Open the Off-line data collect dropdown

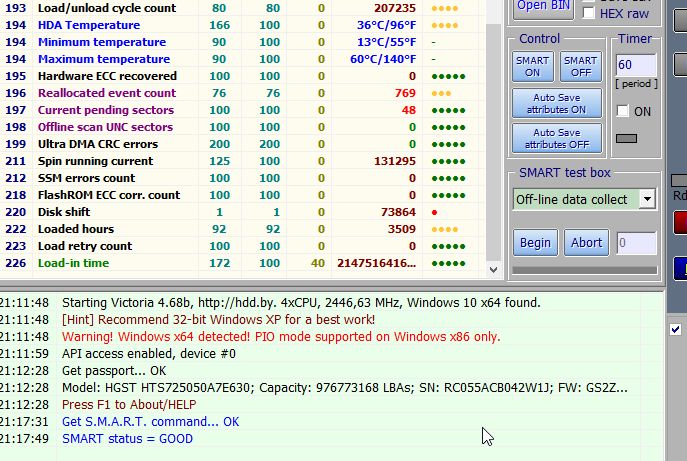(x=647, y=199)
